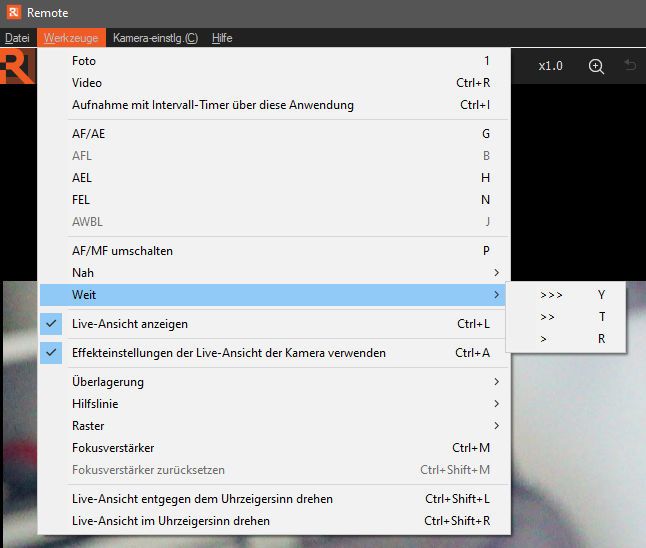This screenshot has width=646, height=548.
Task: Open the Kamera-einstlg (C) menu
Action: tap(155, 38)
